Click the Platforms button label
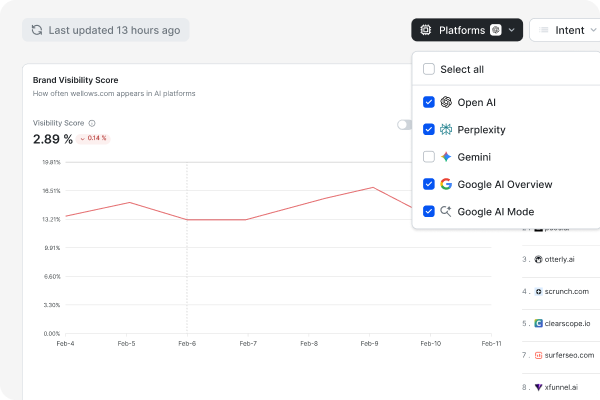 (462, 30)
